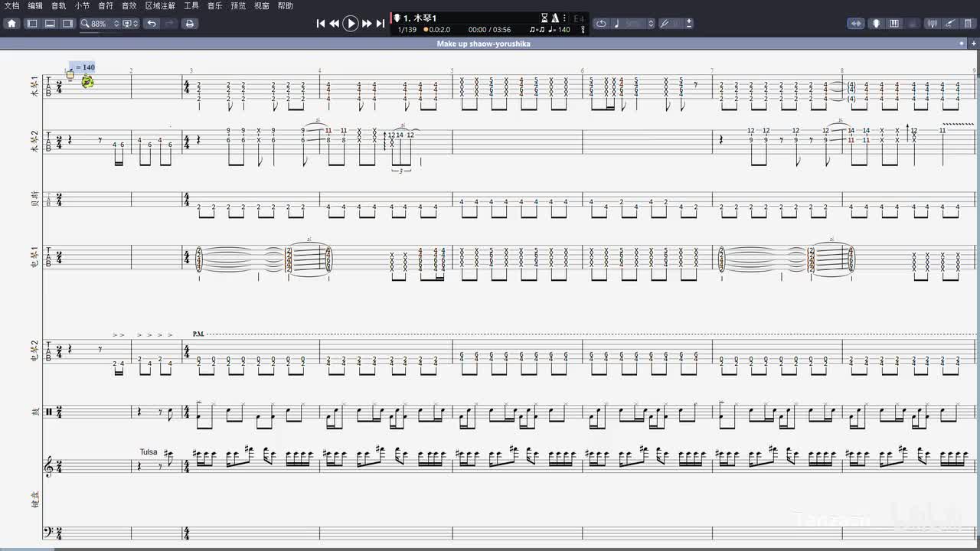Open the instrument tuning view icon

pyautogui.click(x=932, y=24)
